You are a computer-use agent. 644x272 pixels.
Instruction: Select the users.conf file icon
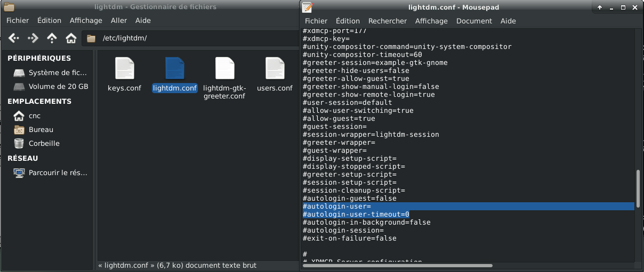coord(275,68)
